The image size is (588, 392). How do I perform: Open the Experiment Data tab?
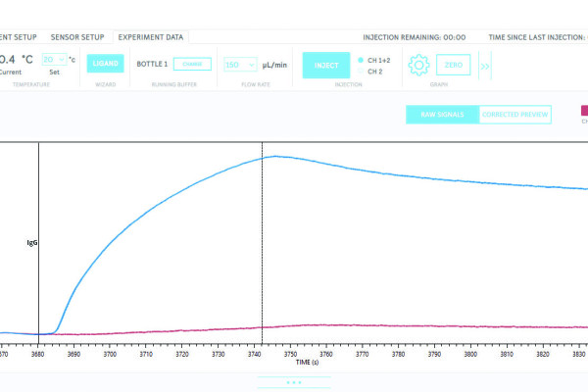point(151,37)
